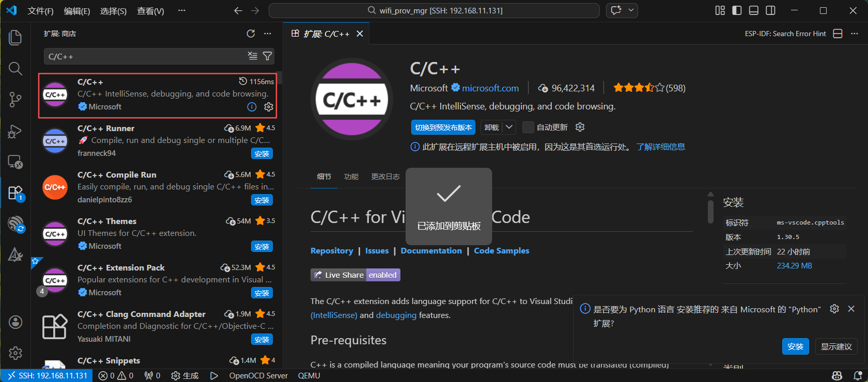Open the extension search filter

267,56
